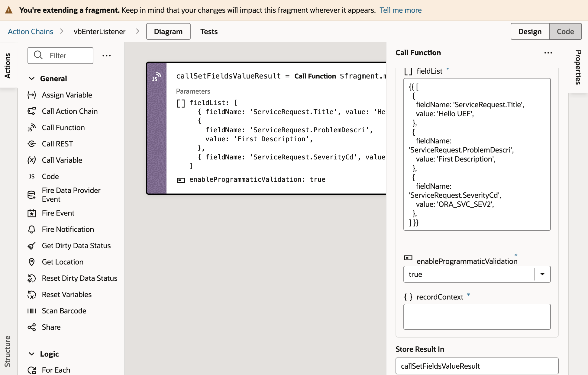Screen dimensions: 588x375
Task: Click breadcrumb chevron after vbEnterListener
Action: pyautogui.click(x=138, y=31)
